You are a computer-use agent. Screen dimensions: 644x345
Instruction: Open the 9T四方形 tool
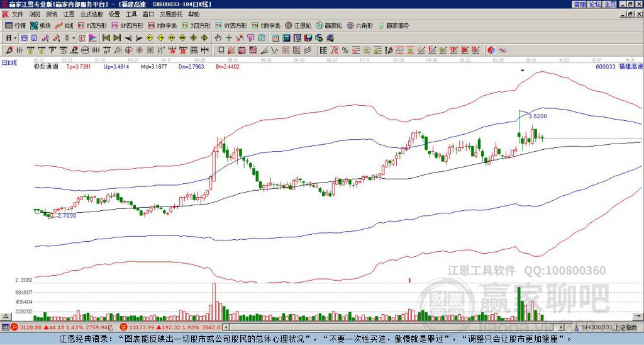(x=231, y=25)
